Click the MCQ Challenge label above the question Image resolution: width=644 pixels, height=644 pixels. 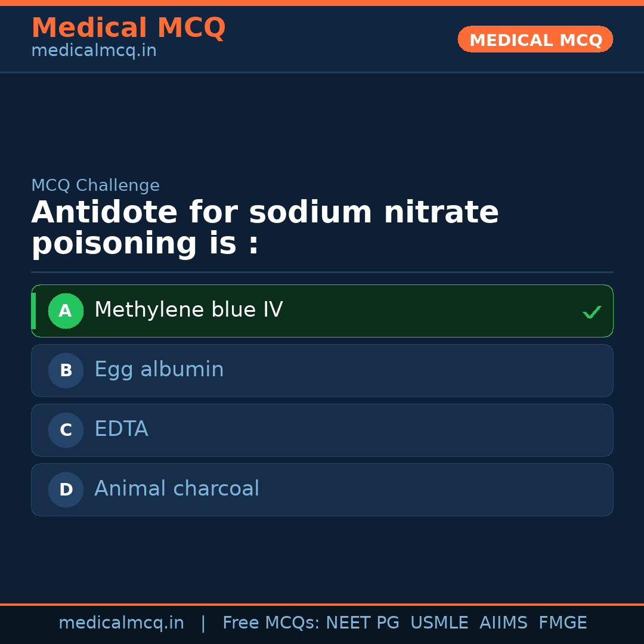tap(95, 185)
